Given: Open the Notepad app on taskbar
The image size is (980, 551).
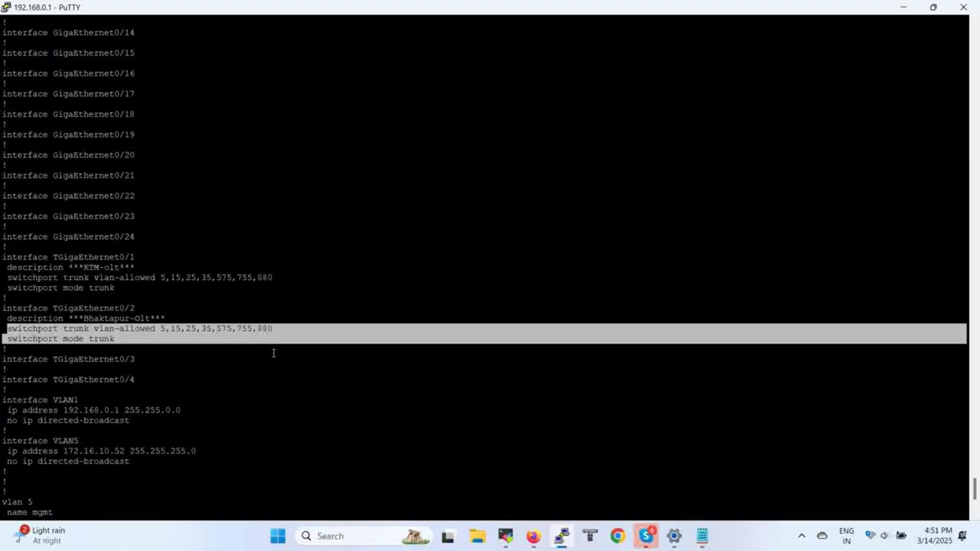Looking at the screenshot, I should click(x=702, y=536).
